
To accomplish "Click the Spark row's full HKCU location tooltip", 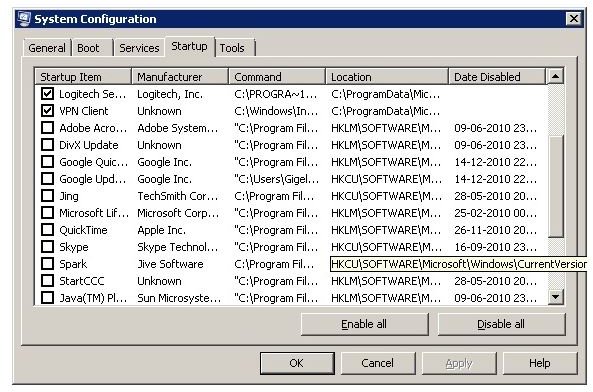I will tap(459, 264).
